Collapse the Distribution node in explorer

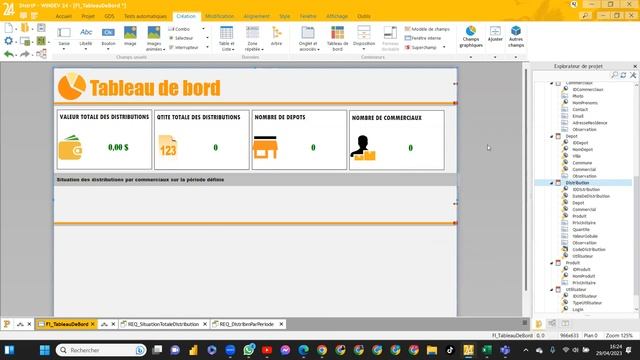tap(552, 183)
